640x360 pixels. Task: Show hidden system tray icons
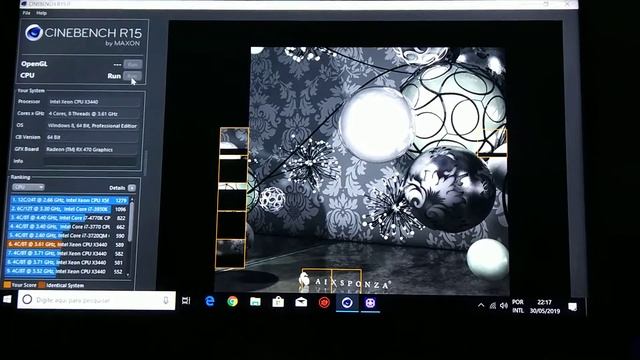pos(481,305)
